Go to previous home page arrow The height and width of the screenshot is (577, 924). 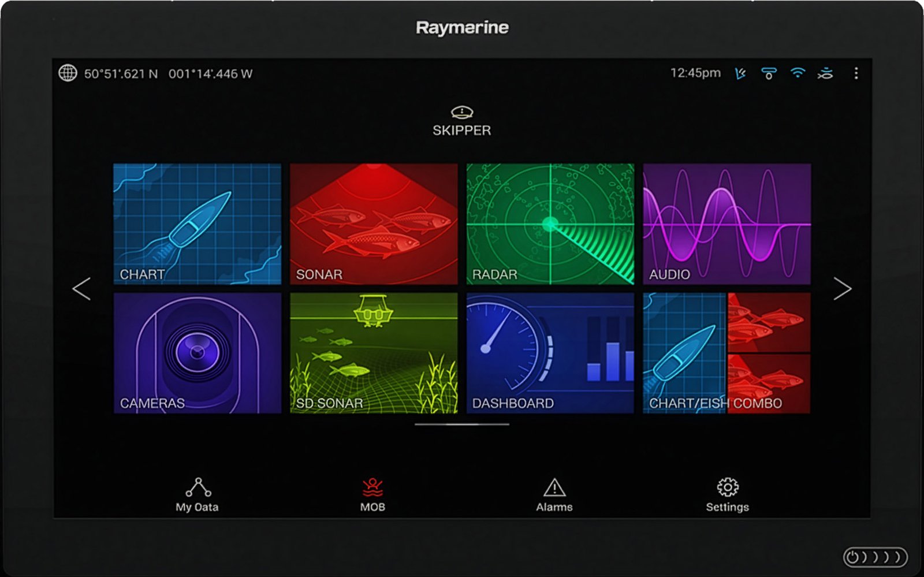(81, 289)
